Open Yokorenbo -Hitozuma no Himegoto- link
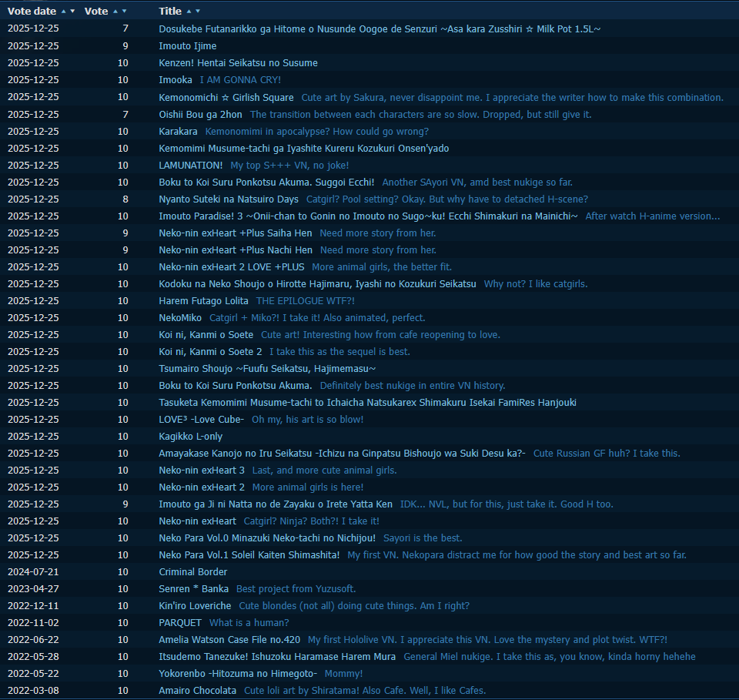739x700 pixels. pos(238,674)
